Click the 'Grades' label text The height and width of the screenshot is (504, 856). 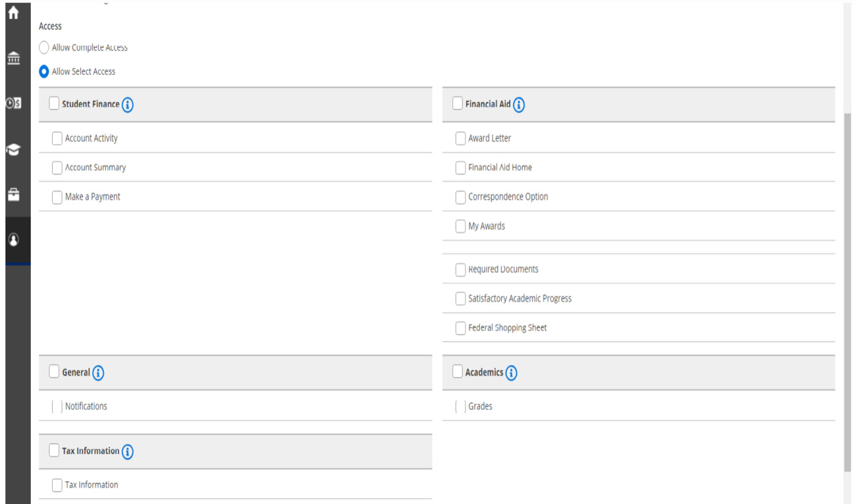coord(481,407)
